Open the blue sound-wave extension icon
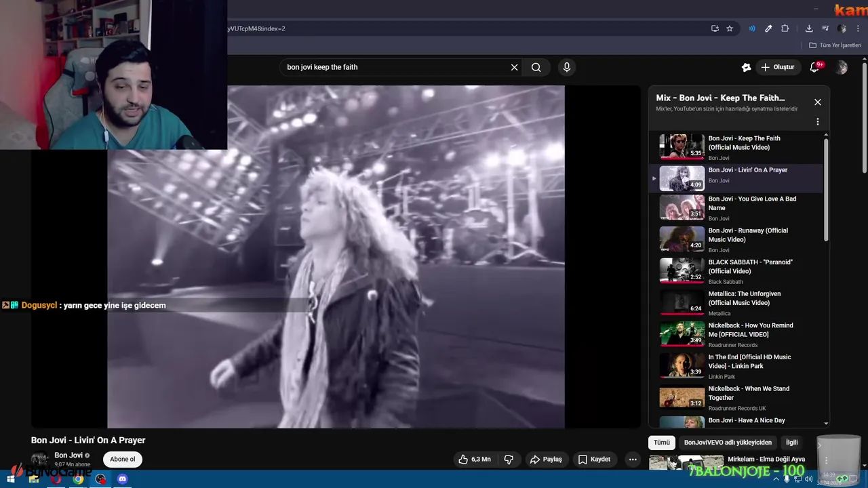 [x=752, y=28]
